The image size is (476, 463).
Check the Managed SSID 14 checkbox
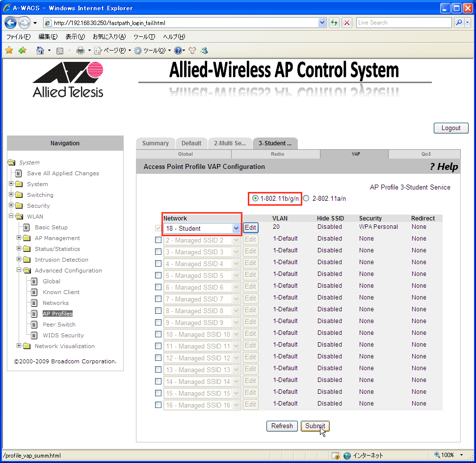pos(158,381)
